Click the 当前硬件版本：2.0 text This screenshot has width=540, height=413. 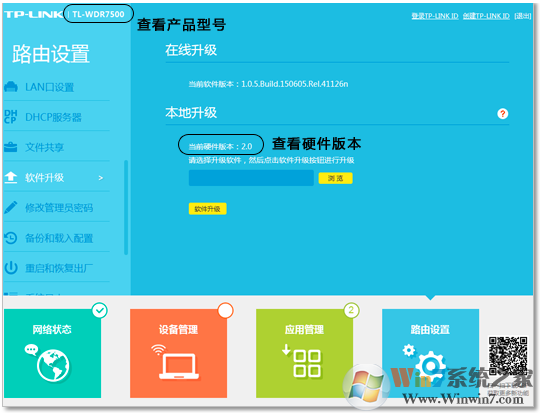click(x=220, y=147)
